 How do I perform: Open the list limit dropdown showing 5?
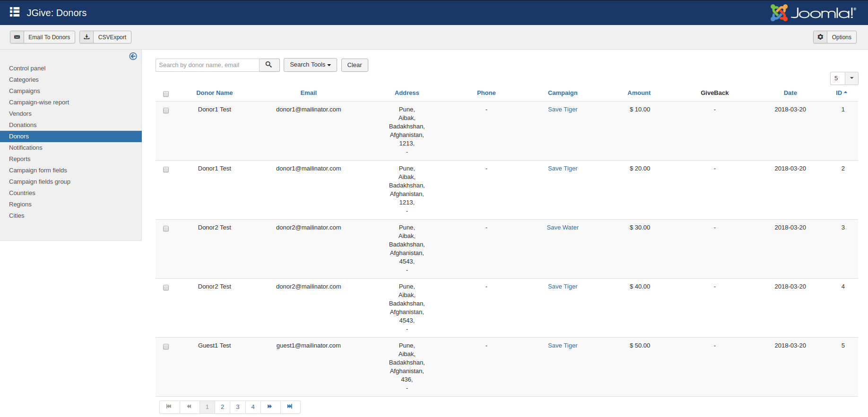pos(844,78)
